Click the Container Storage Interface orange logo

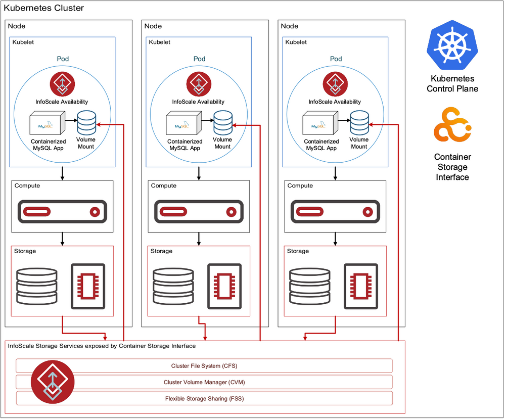[452, 125]
